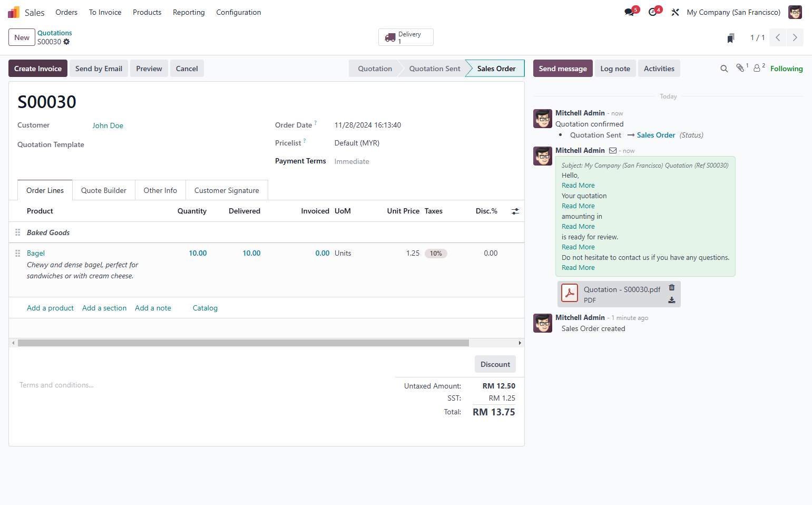Switch company via My Company (San Francisco)
This screenshot has height=505, width=812.
(733, 12)
